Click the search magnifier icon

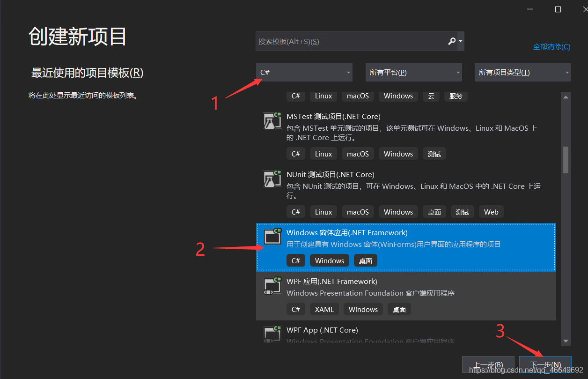pyautogui.click(x=451, y=41)
